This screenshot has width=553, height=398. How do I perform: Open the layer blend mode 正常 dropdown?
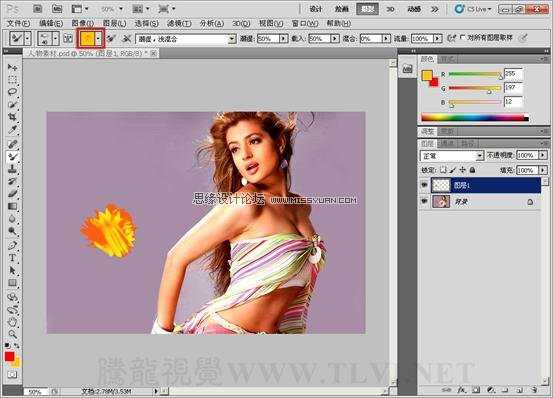tap(451, 155)
